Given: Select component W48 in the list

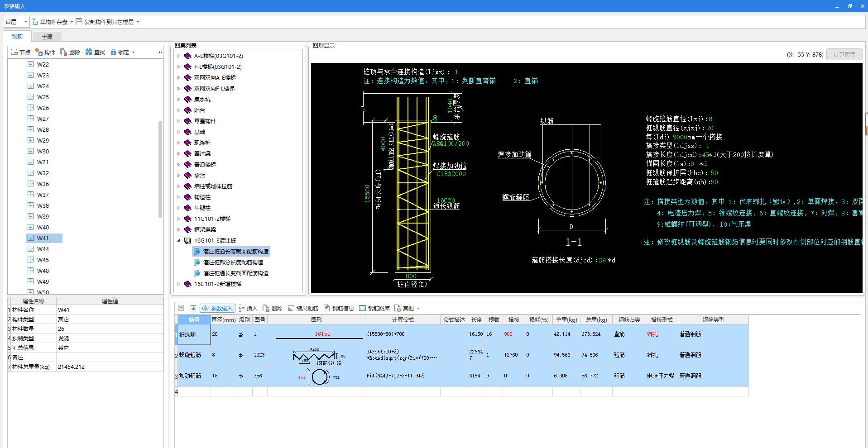Looking at the screenshot, I should 43,271.
